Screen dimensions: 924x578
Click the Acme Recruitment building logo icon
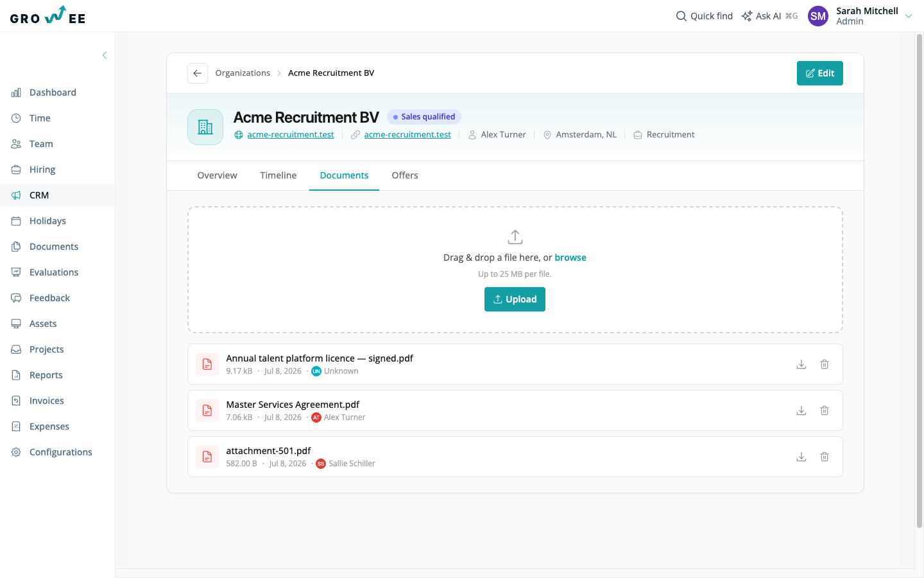[x=205, y=127]
